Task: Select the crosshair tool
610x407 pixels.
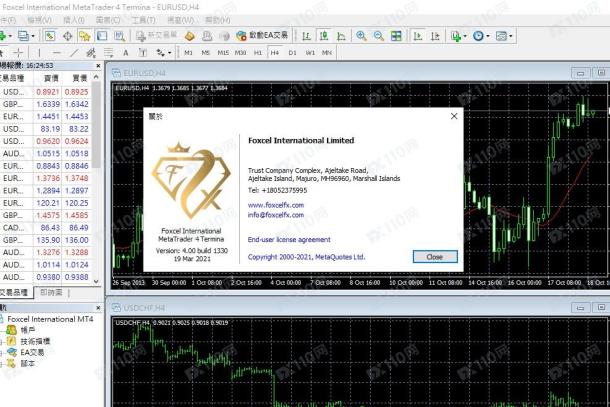Action: pyautogui.click(x=18, y=53)
